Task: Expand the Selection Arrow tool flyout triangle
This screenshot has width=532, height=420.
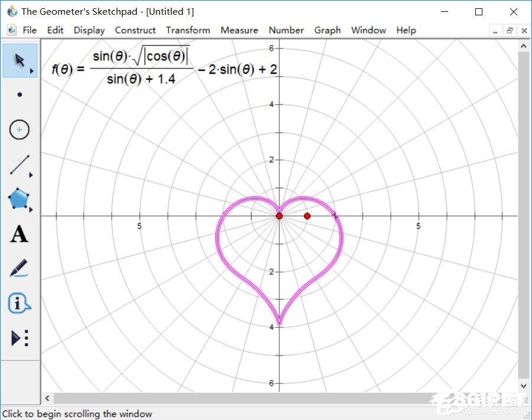Action: [x=32, y=71]
